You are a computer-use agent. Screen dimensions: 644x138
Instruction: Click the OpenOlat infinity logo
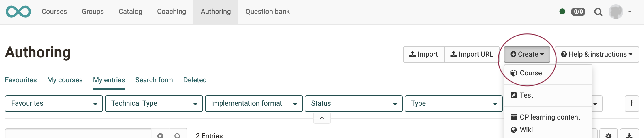tap(18, 12)
